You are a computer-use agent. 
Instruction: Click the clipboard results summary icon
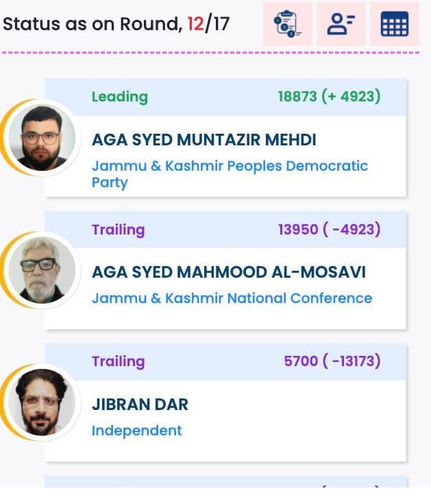tap(287, 25)
